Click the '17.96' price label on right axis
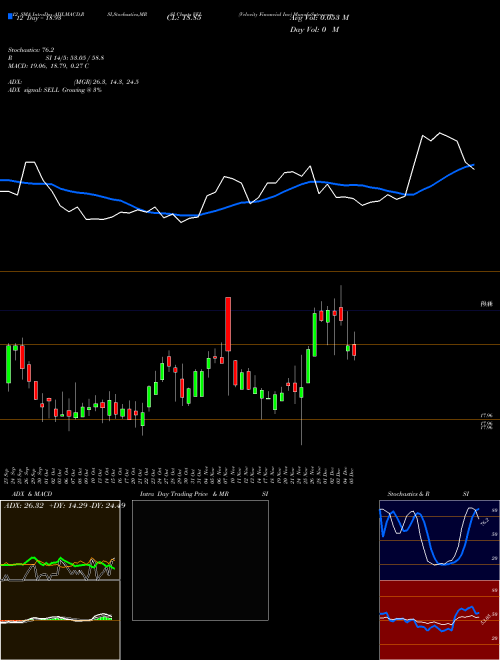The image size is (500, 660). 486,415
